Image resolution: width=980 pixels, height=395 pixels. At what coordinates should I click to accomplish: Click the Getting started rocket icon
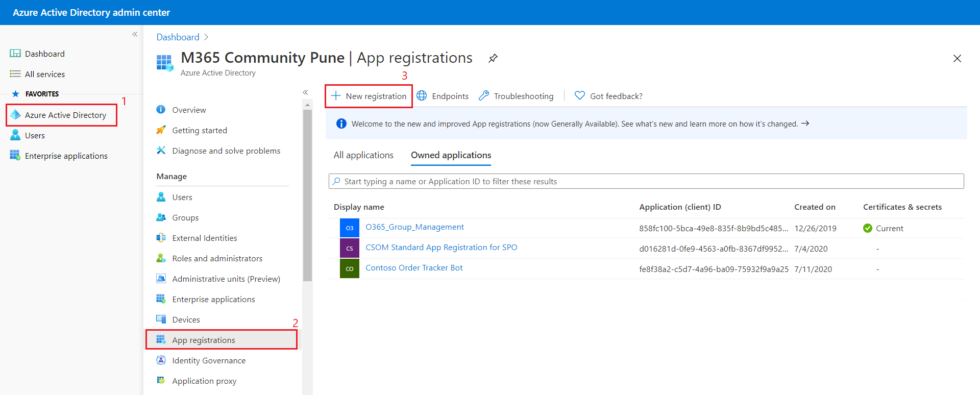161,130
